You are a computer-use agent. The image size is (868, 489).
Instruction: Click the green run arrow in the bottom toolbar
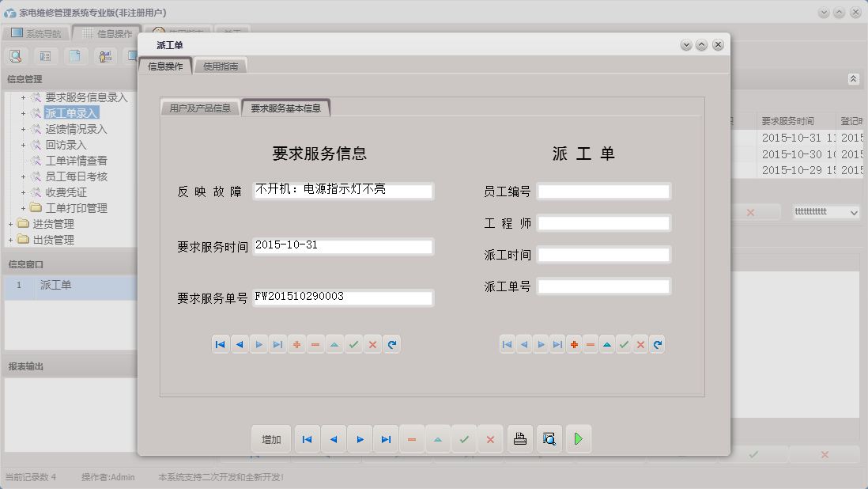(578, 438)
